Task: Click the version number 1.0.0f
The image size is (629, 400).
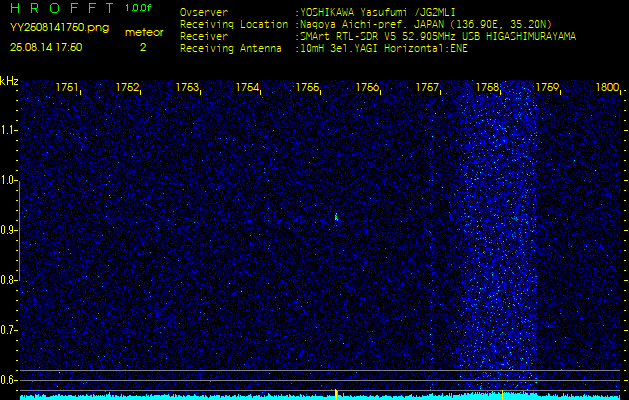Action: [138, 8]
